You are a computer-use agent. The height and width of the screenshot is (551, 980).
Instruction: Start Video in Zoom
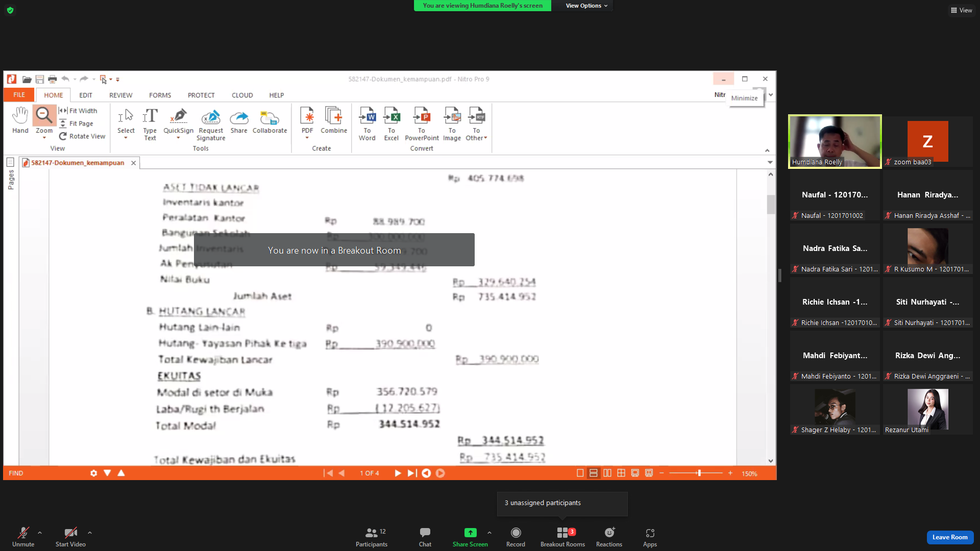pos(70,537)
